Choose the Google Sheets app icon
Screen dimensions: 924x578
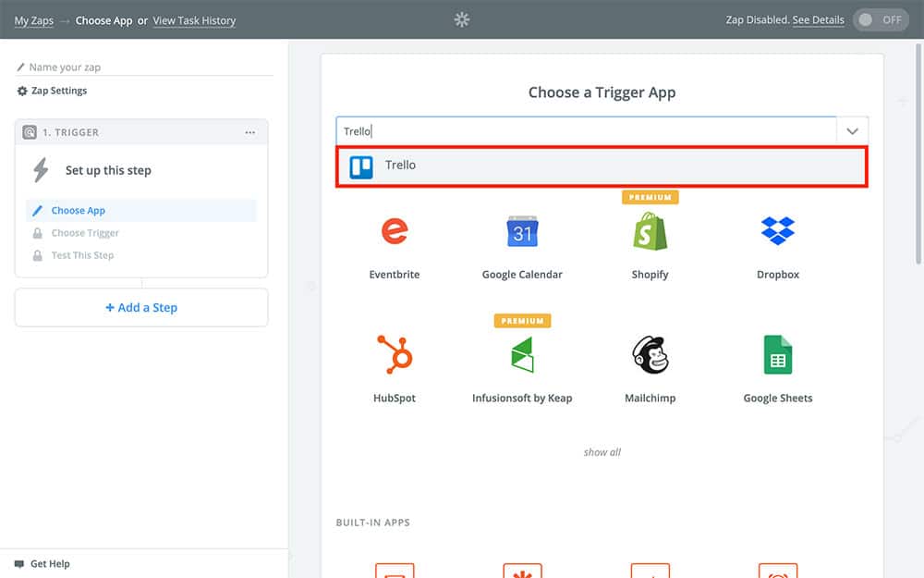(x=777, y=355)
